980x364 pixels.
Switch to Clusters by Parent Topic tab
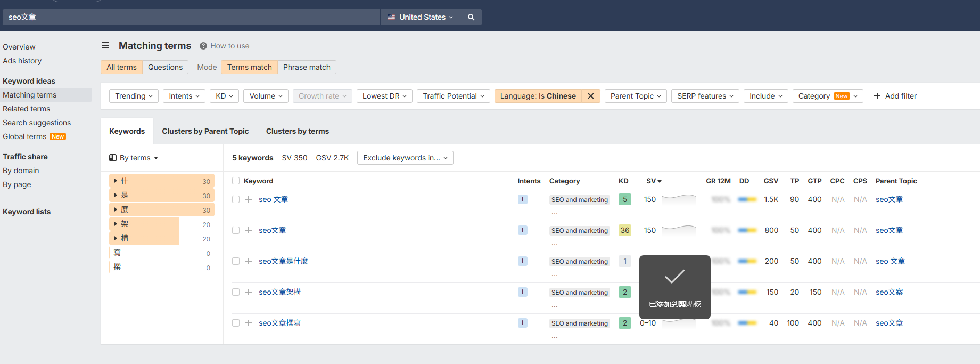point(205,131)
